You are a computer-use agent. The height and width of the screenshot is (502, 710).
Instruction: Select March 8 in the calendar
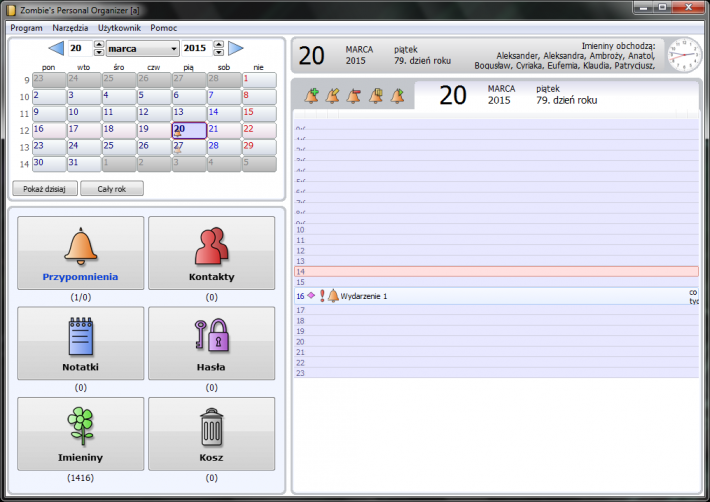tap(259, 97)
